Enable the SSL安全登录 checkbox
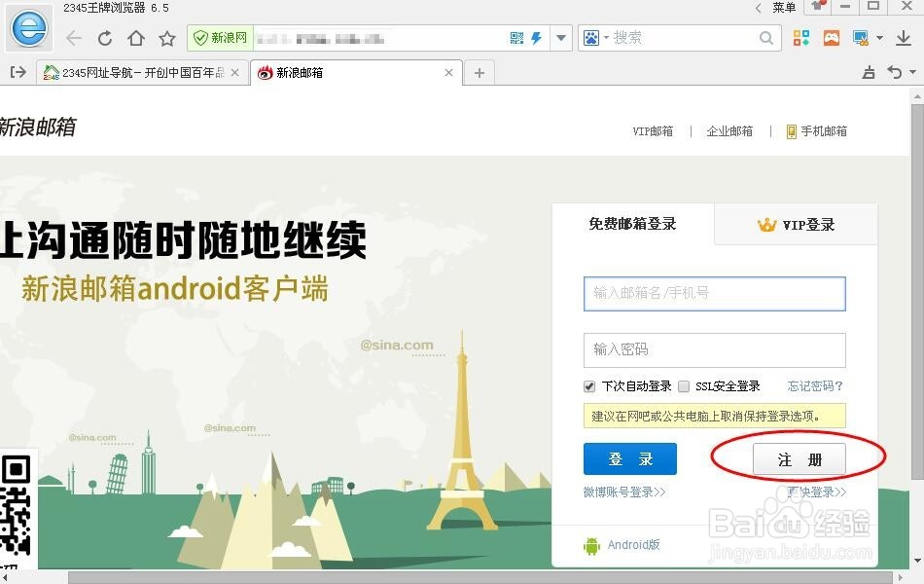This screenshot has height=584, width=924. [684, 386]
